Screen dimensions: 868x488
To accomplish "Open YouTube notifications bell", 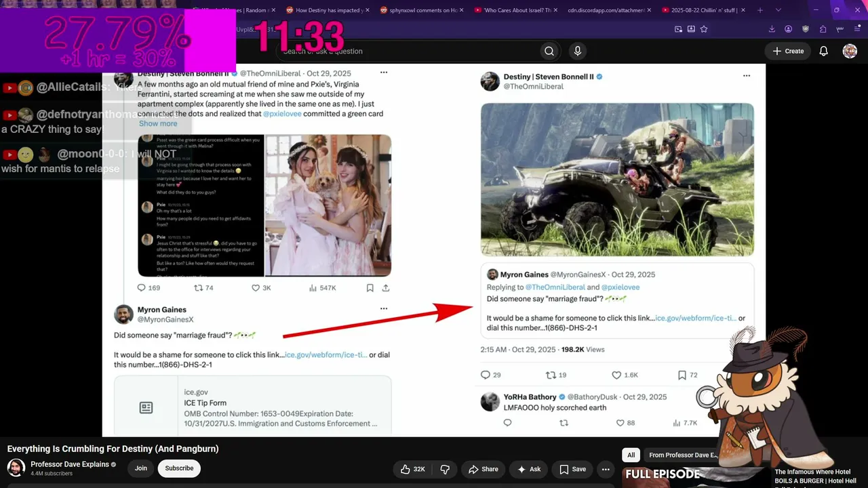I will coord(824,51).
